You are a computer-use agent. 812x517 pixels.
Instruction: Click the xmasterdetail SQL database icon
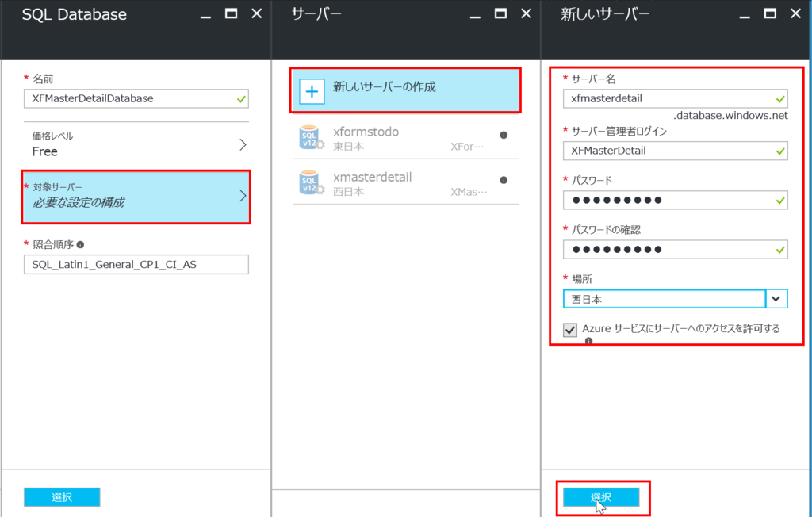pyautogui.click(x=311, y=182)
